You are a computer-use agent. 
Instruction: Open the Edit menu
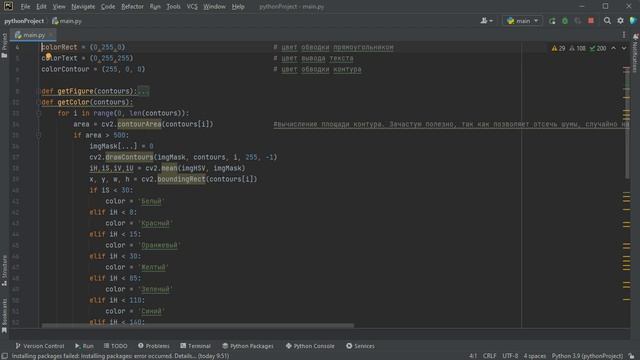[x=41, y=7]
